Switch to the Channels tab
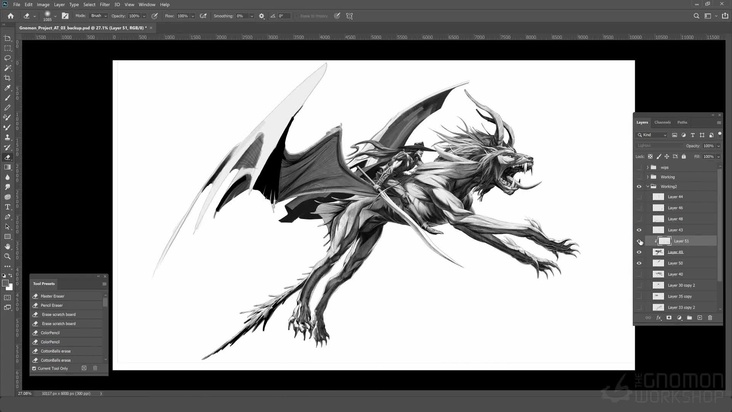 [x=662, y=122]
